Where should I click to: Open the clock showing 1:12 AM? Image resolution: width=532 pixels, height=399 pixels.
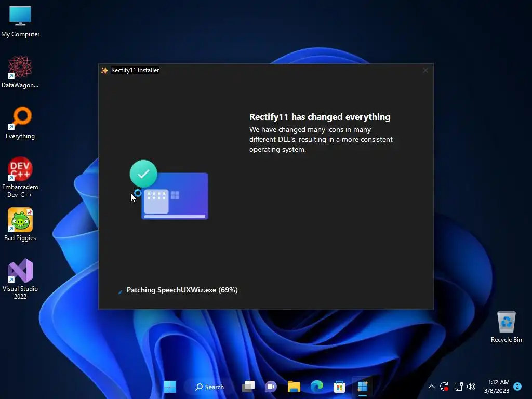click(x=497, y=387)
